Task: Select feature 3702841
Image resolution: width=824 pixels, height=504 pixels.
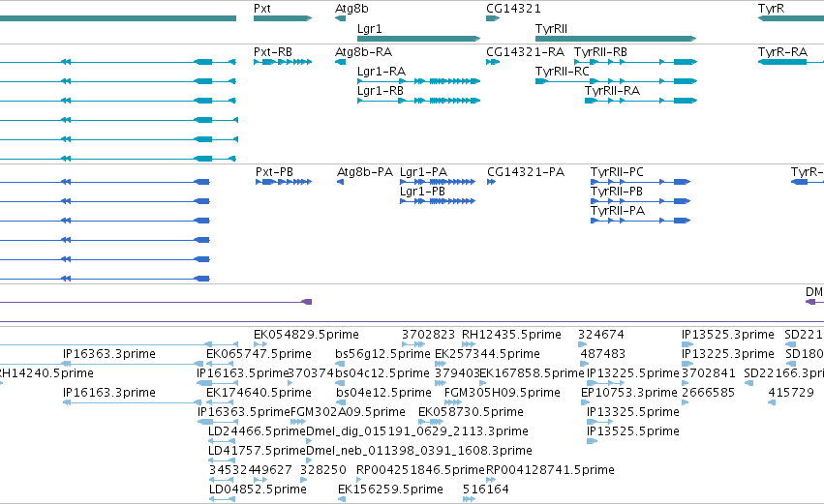Action: coord(709,373)
